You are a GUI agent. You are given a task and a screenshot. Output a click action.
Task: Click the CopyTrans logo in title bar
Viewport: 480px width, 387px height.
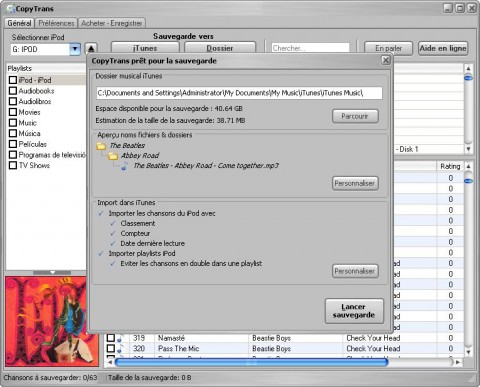(x=10, y=9)
